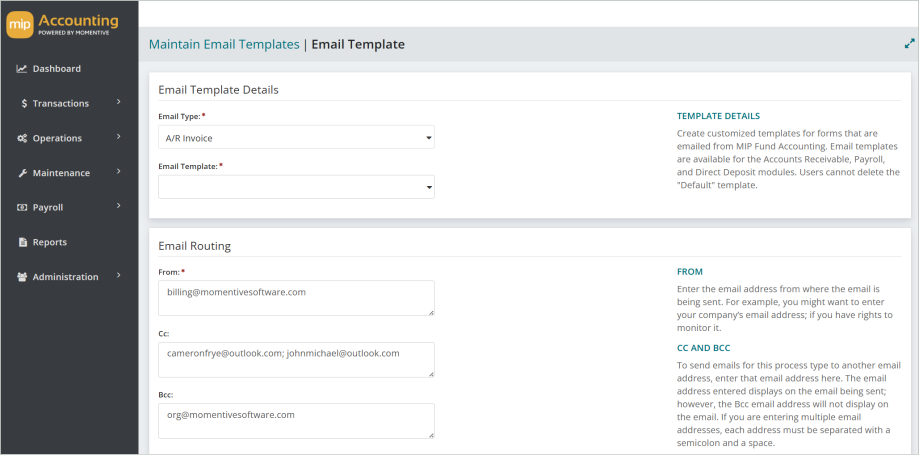Click the Maintenance wrench icon

[22, 173]
